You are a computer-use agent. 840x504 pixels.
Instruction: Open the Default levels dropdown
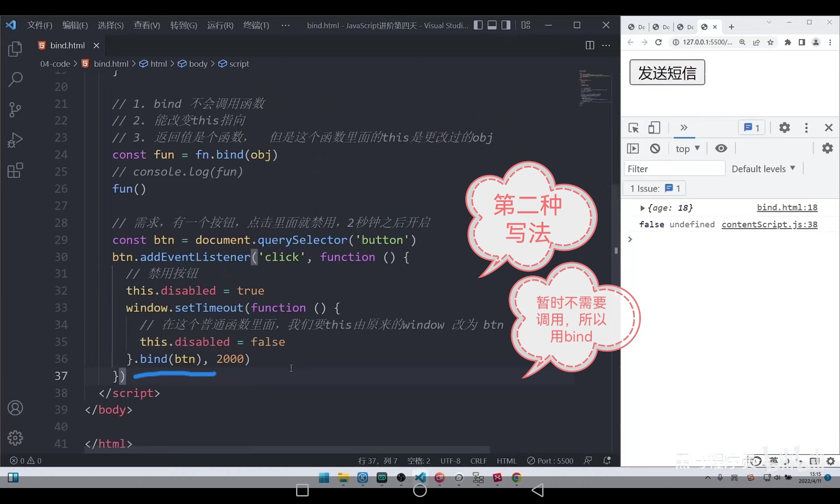[x=763, y=169]
